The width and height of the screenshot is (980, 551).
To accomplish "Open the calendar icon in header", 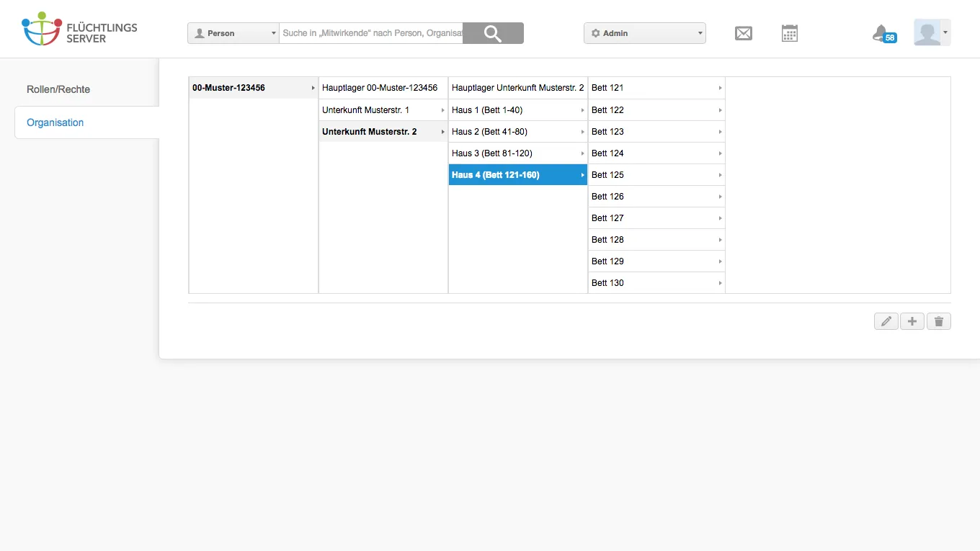I will click(x=790, y=33).
